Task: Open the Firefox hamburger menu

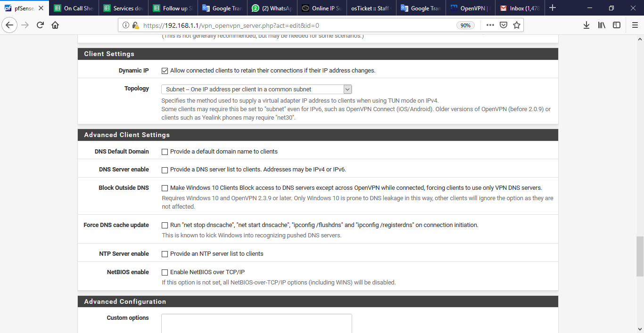Action: [x=635, y=25]
